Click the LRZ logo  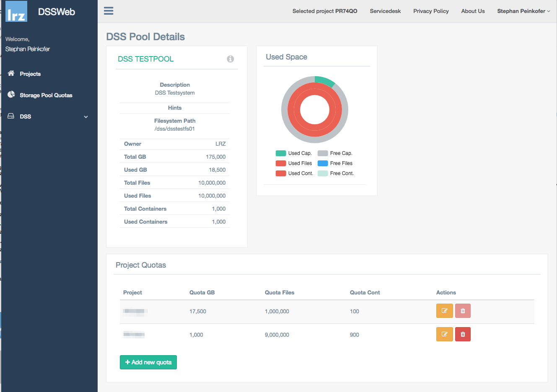(17, 11)
